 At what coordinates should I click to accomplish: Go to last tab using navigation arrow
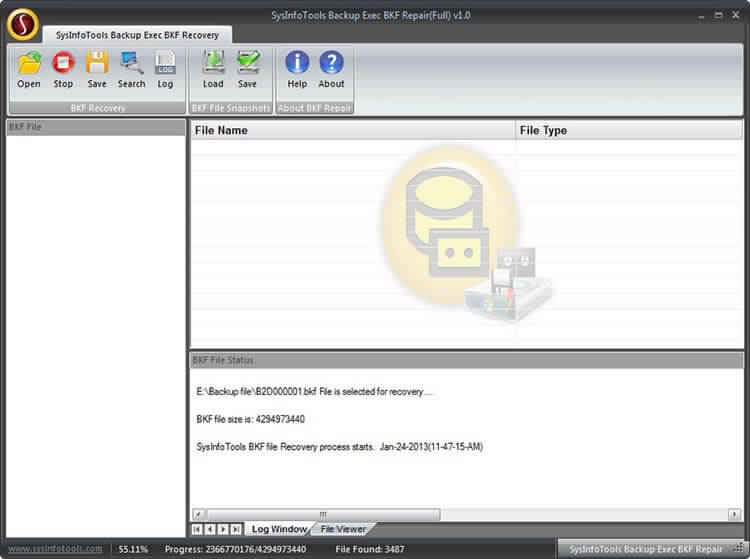click(x=236, y=529)
